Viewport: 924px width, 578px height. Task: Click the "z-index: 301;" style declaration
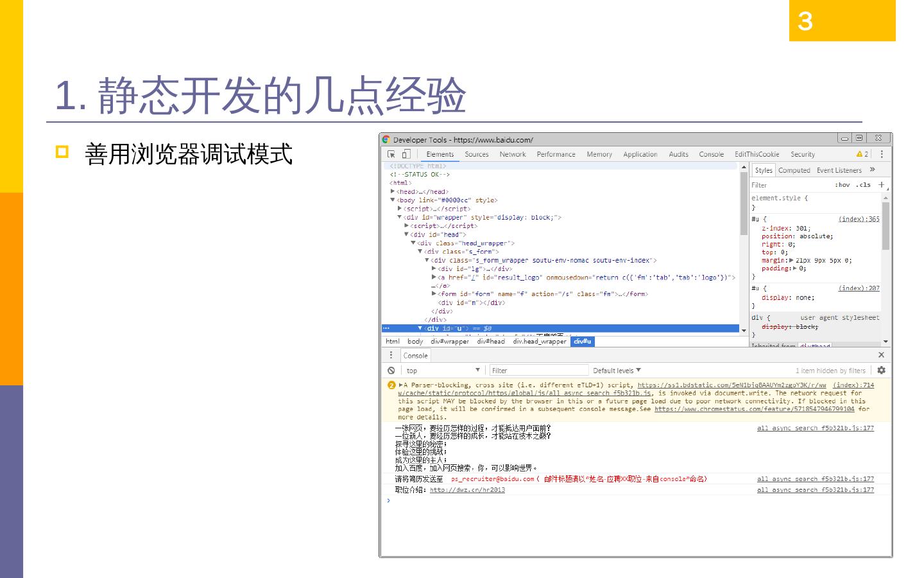tap(786, 228)
